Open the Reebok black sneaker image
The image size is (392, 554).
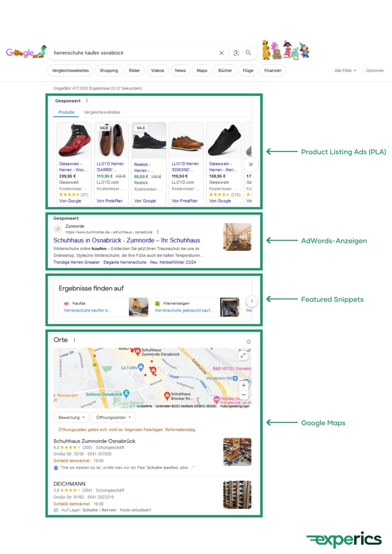[149, 140]
